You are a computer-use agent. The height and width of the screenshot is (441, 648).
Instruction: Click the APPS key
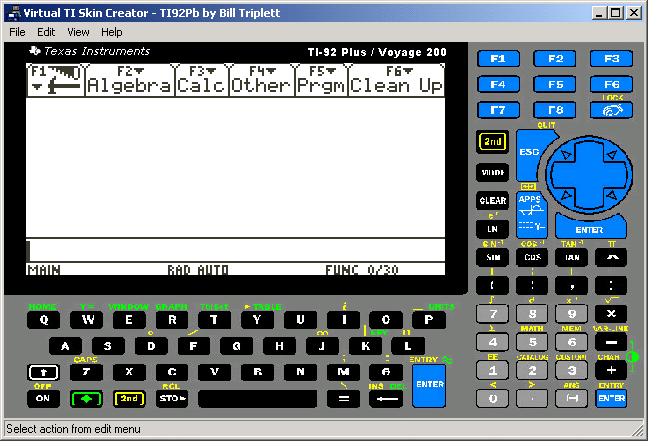tap(531, 214)
